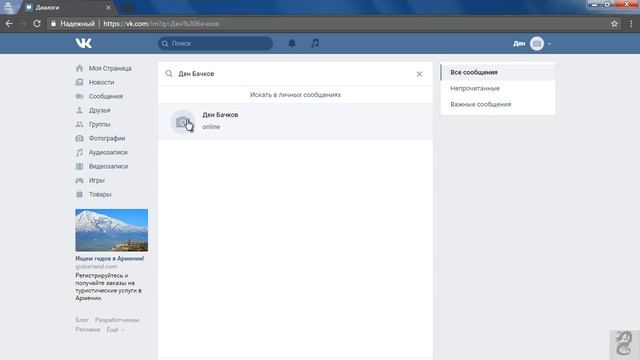Open Моя Страница link
The height and width of the screenshot is (360, 640).
pos(110,68)
